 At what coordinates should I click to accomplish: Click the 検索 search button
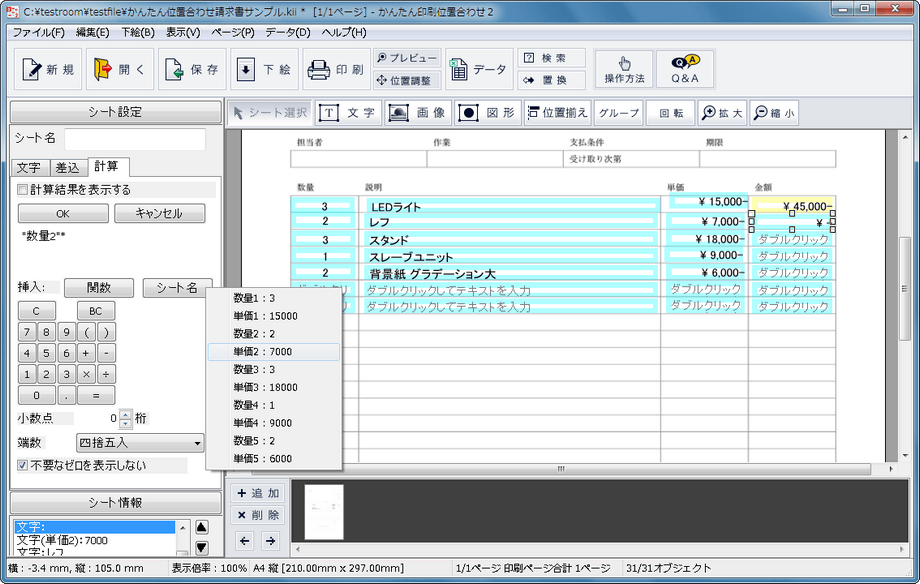tap(552, 58)
